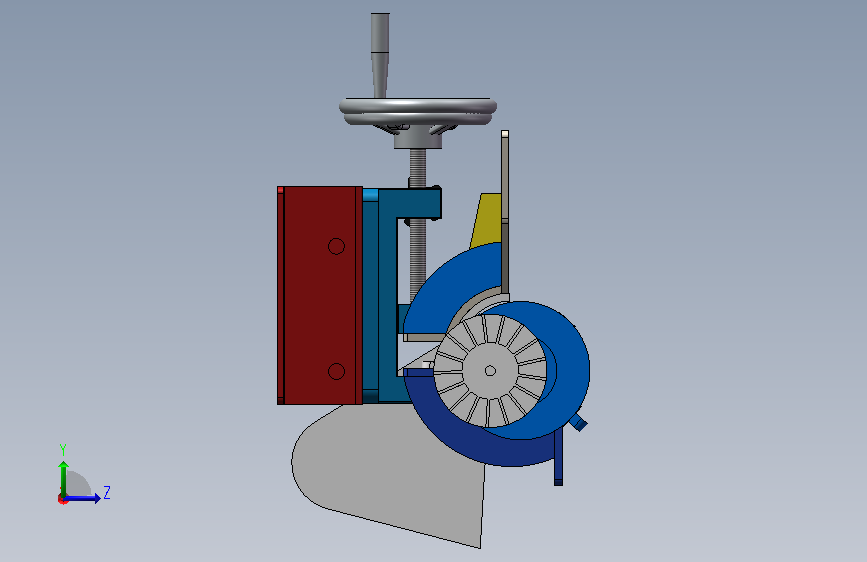Click the "Y" axis label
This screenshot has width=867, height=562.
pos(63,450)
